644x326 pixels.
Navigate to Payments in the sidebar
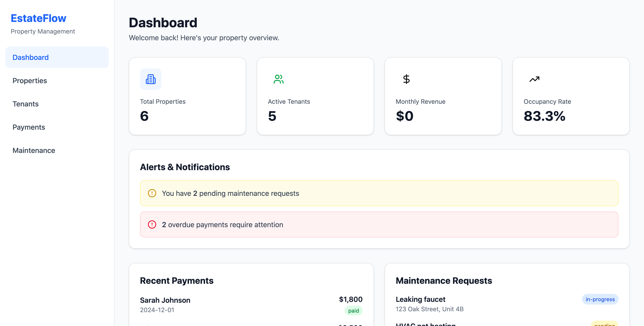coord(29,127)
